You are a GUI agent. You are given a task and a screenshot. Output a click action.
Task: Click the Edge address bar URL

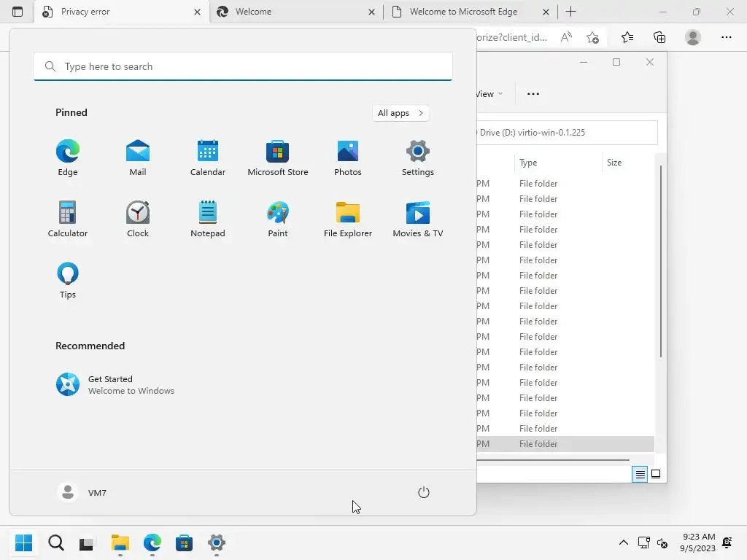(512, 37)
